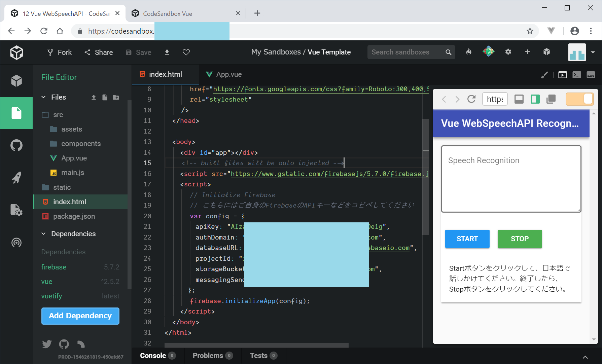Screen dimensions: 602x364
Task: Open the components folder
Action: (80, 144)
